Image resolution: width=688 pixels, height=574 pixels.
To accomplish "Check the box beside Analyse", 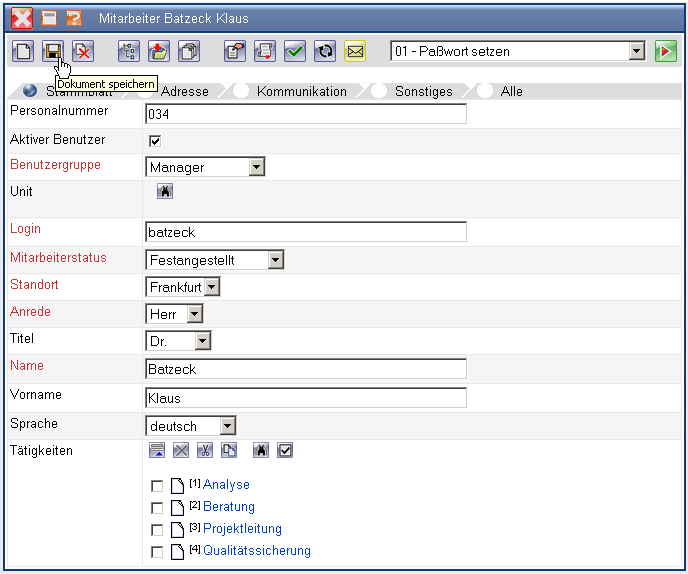I will pyautogui.click(x=157, y=486).
